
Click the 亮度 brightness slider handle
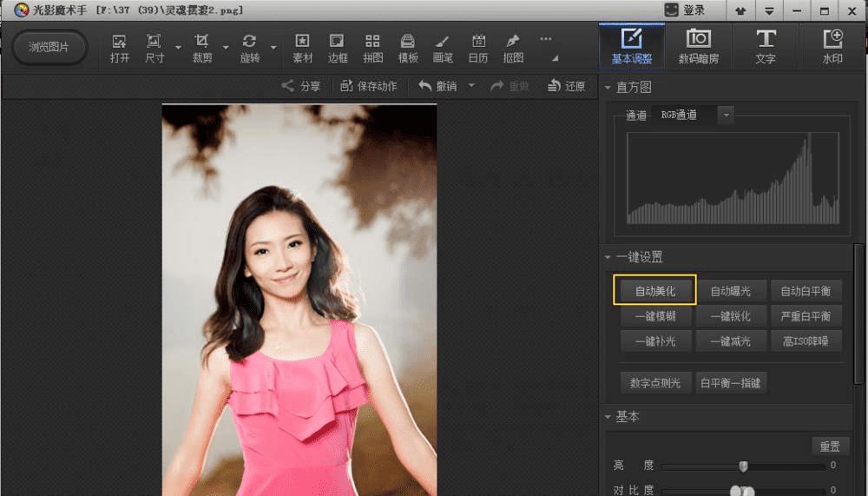click(x=743, y=466)
